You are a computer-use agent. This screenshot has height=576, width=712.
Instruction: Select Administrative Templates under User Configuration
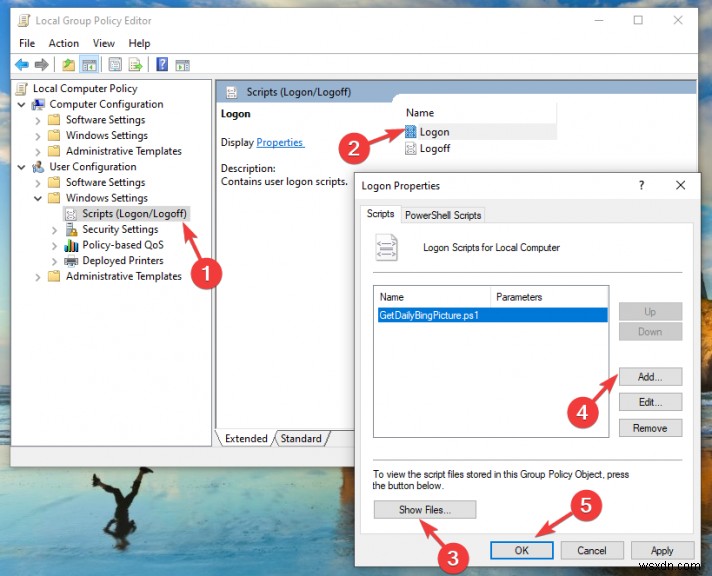124,276
